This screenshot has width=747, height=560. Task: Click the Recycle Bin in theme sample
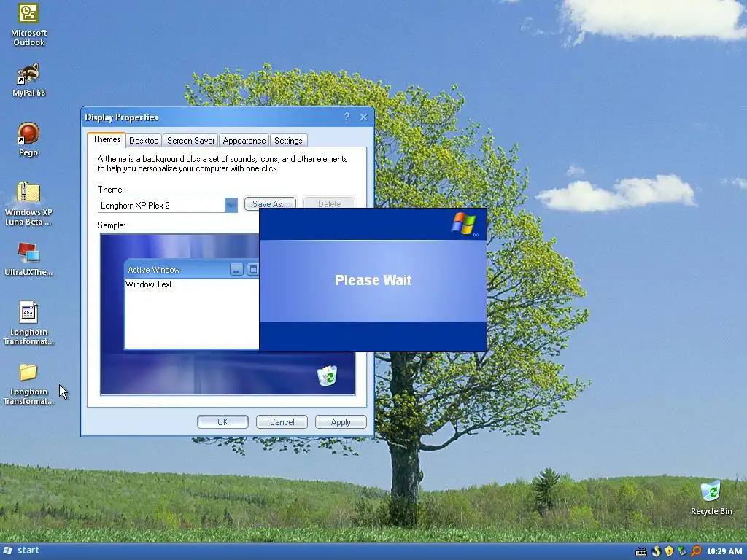pyautogui.click(x=328, y=376)
